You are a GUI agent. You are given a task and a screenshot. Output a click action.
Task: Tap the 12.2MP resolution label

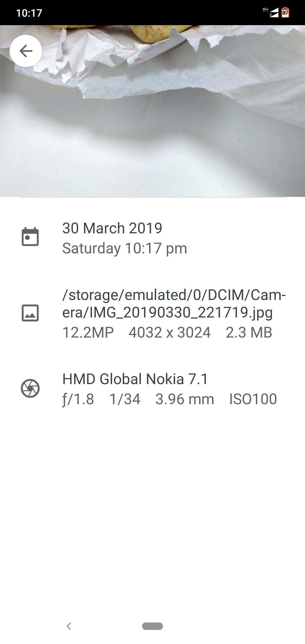[88, 332]
